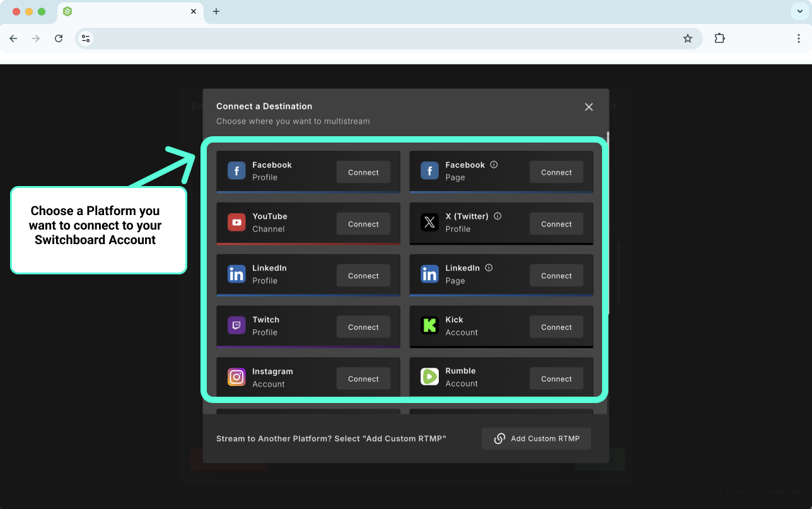The height and width of the screenshot is (509, 812).
Task: Connect Kick Account destination
Action: tap(556, 327)
